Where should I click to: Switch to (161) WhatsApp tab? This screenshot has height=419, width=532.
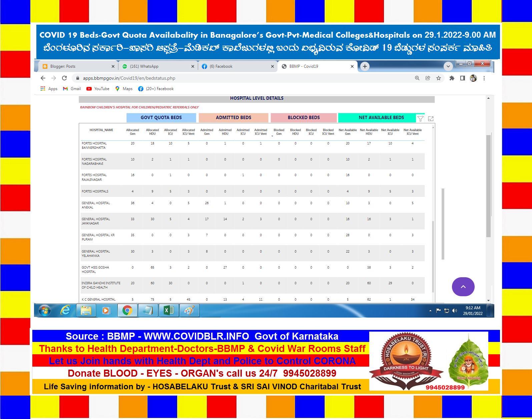[x=158, y=66]
